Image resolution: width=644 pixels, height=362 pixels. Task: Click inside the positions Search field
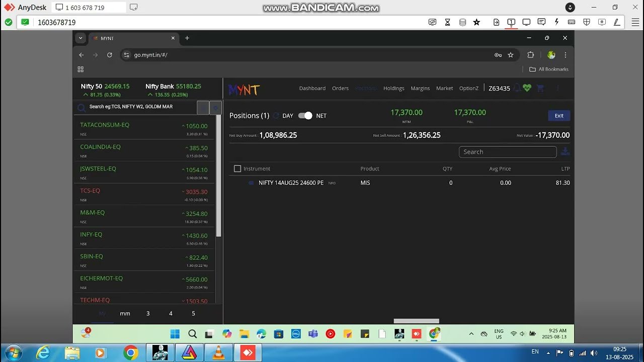508,151
